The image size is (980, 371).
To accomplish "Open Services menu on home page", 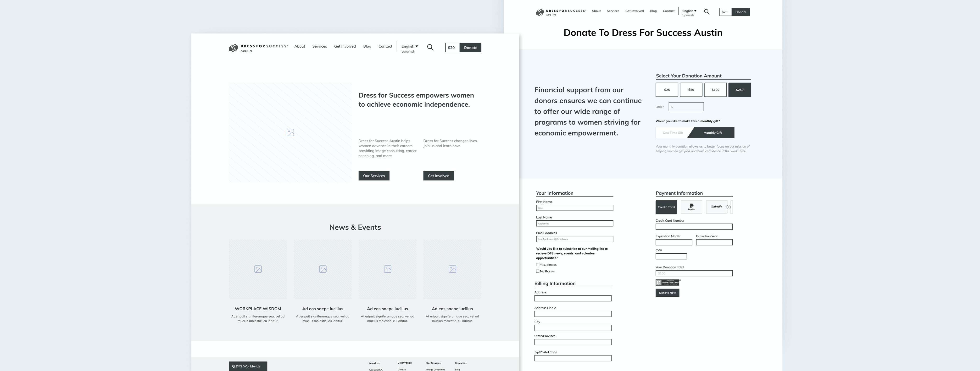I will (320, 46).
